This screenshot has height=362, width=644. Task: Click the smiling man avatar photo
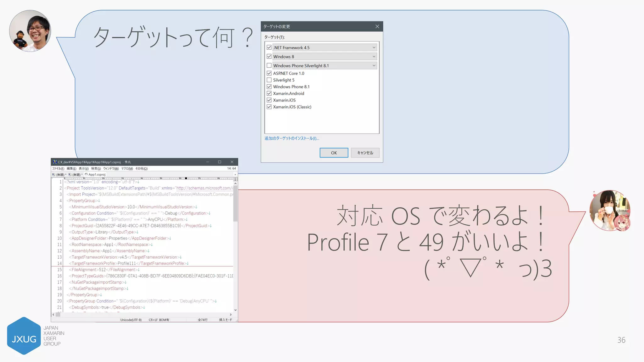coord(30,31)
